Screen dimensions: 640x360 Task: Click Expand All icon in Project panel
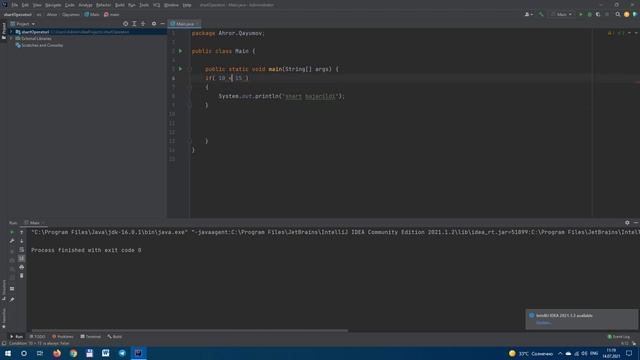coord(134,24)
